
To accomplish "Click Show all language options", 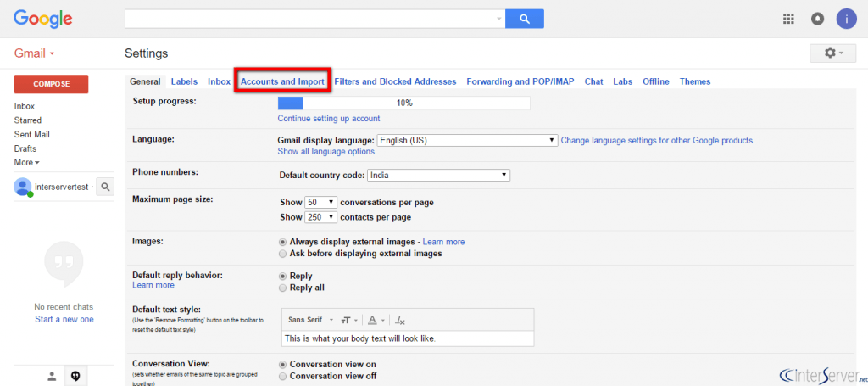I will pos(326,152).
